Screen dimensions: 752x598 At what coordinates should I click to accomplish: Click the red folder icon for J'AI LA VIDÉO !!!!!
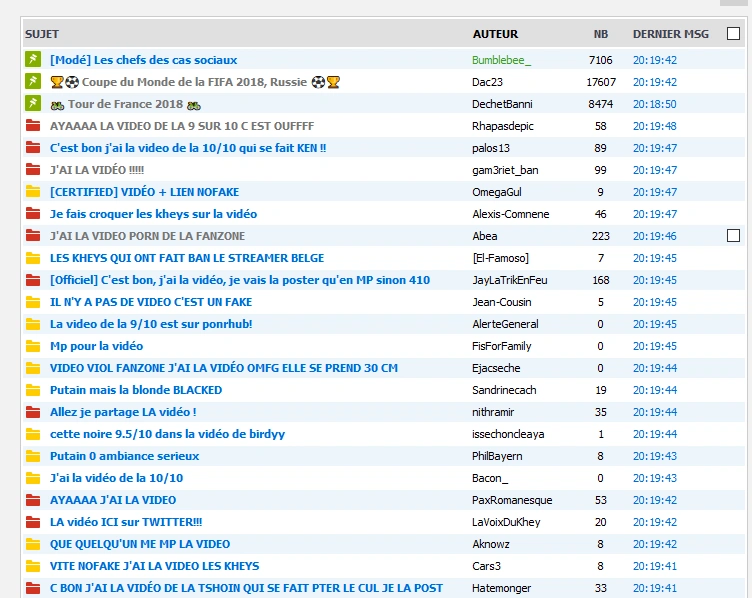click(x=33, y=170)
